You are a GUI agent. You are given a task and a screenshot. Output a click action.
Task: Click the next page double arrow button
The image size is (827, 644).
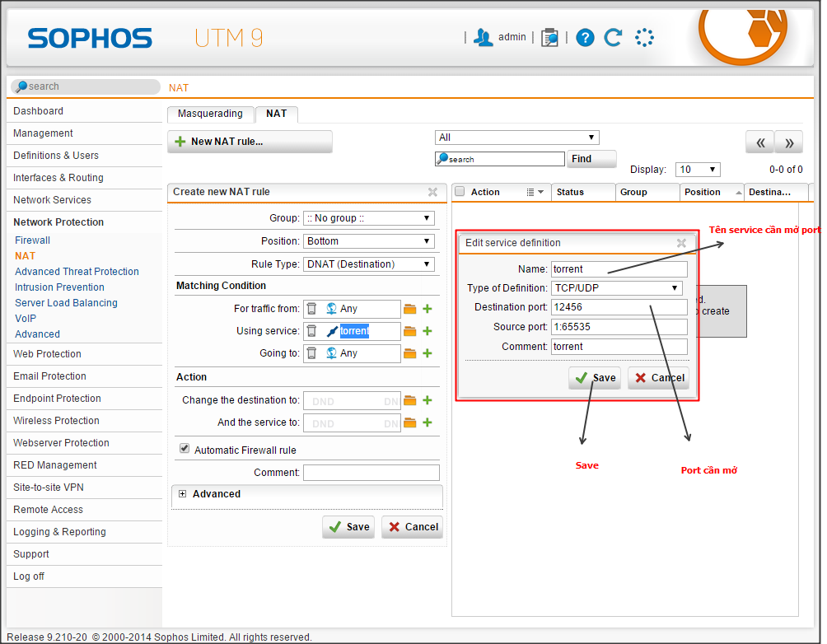[x=788, y=142]
